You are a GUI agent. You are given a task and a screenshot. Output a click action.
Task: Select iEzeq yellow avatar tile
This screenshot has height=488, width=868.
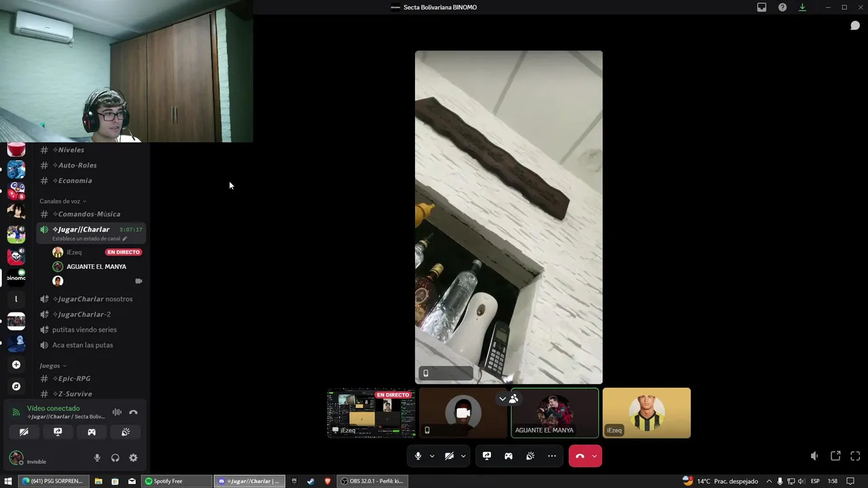(x=646, y=413)
